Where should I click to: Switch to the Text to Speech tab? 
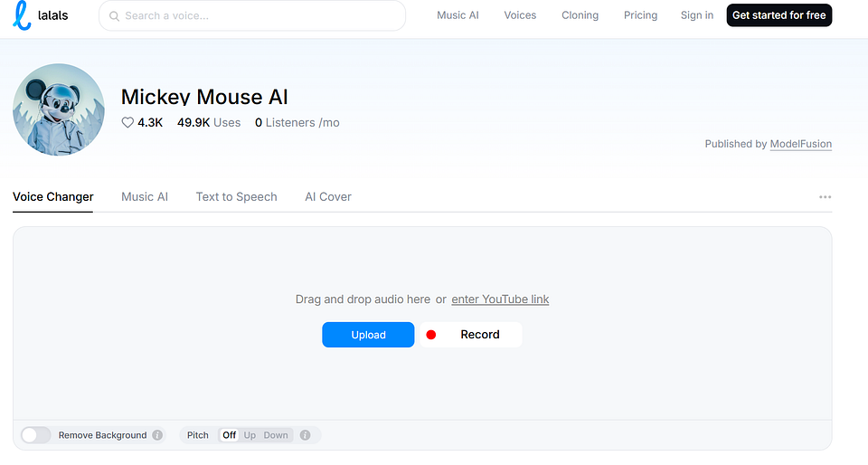point(236,197)
